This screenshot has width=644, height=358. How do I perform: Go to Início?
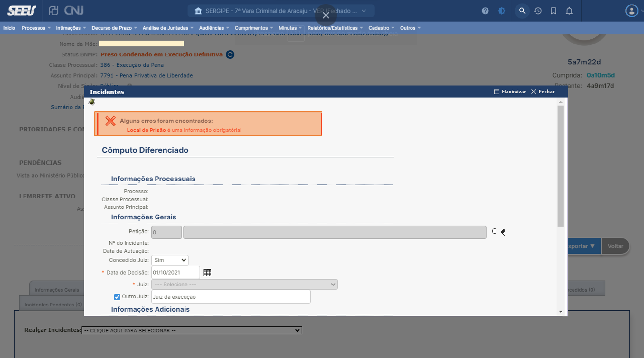tap(9, 28)
